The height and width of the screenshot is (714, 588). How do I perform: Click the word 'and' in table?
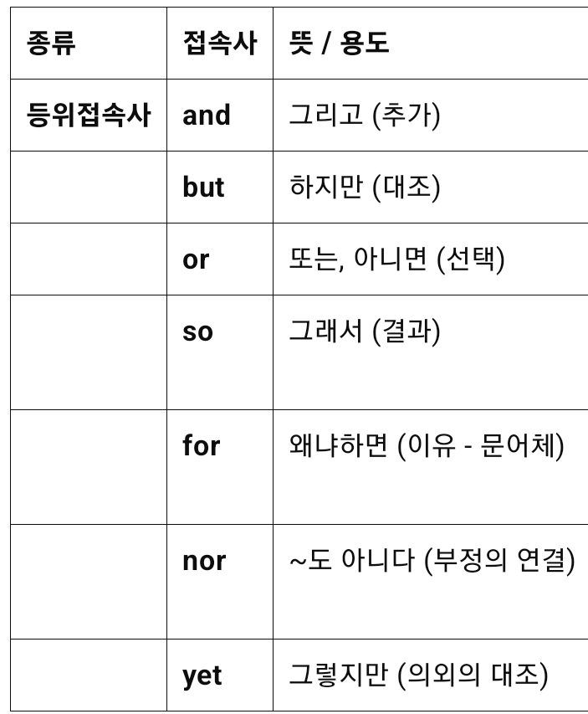tap(206, 116)
